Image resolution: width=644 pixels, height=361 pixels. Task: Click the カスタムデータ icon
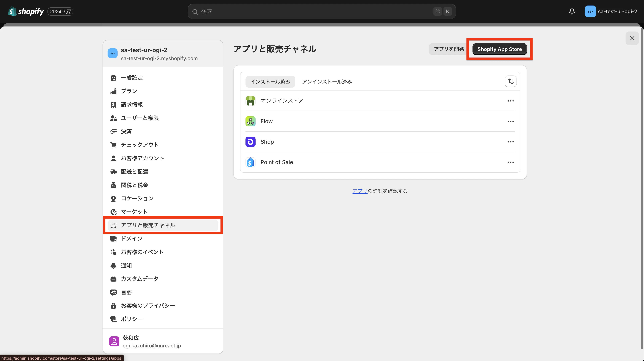113,279
